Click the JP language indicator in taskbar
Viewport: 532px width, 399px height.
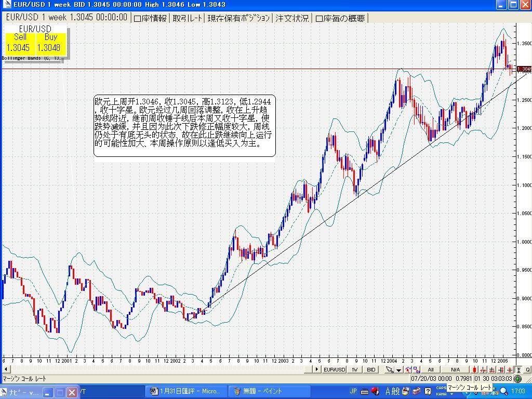tap(353, 391)
